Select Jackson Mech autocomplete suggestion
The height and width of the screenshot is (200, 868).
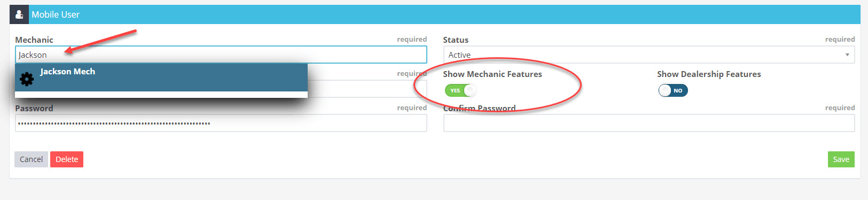click(x=161, y=78)
